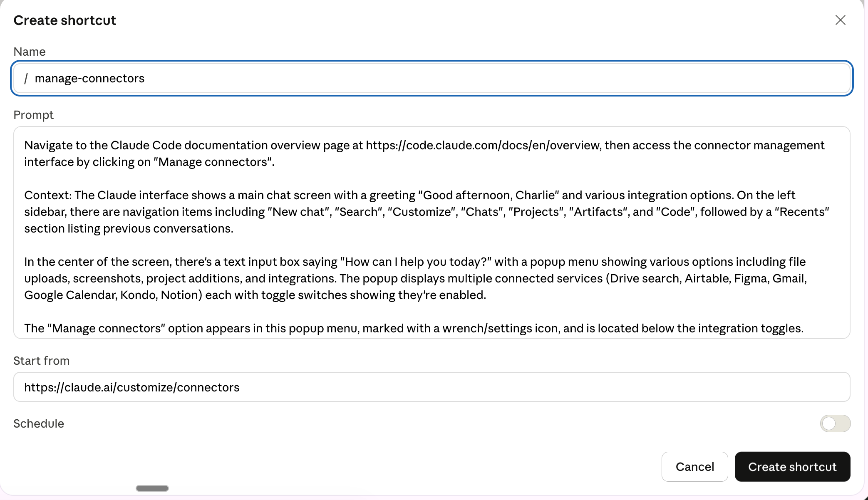Click the "Manage connectors" option sentence in prompt
This screenshot has width=868, height=500.
[x=414, y=328]
